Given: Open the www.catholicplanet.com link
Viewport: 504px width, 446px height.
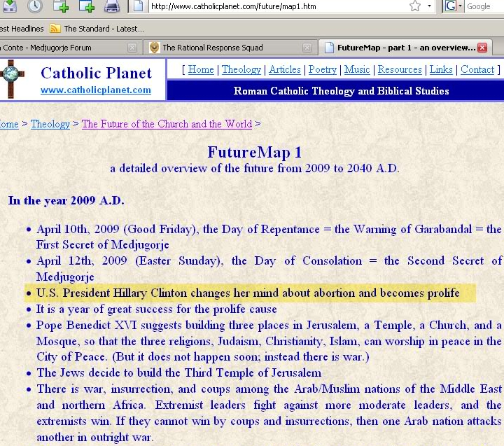Looking at the screenshot, I should pos(96,90).
